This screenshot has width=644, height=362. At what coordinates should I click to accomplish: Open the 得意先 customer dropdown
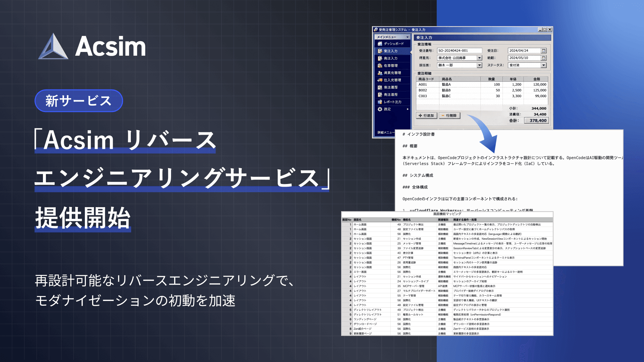tap(479, 58)
